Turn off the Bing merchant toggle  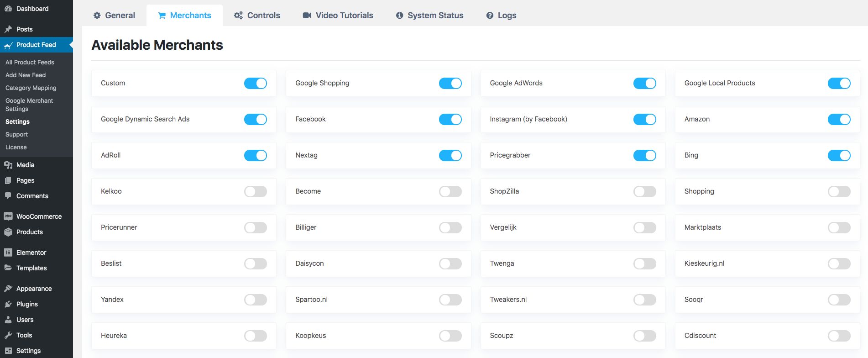(x=839, y=155)
